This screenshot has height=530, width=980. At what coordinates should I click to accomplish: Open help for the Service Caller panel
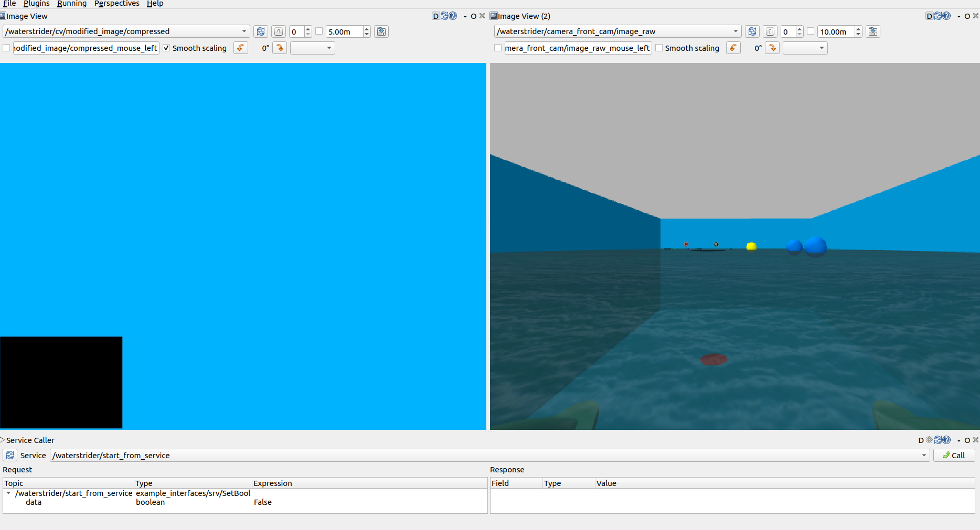(946, 440)
